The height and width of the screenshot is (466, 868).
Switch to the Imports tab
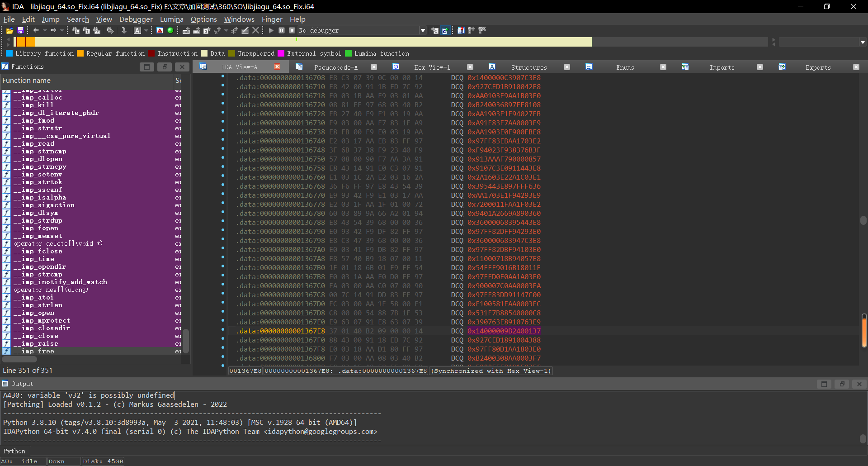[x=722, y=67]
